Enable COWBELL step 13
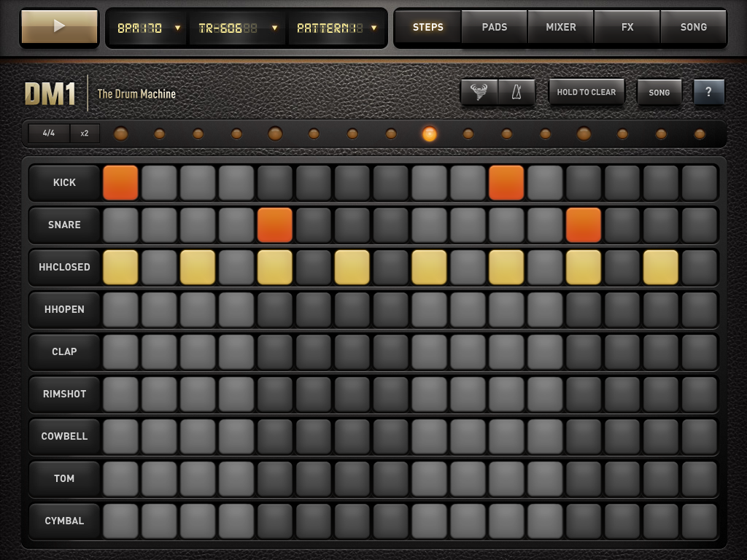 click(x=584, y=436)
